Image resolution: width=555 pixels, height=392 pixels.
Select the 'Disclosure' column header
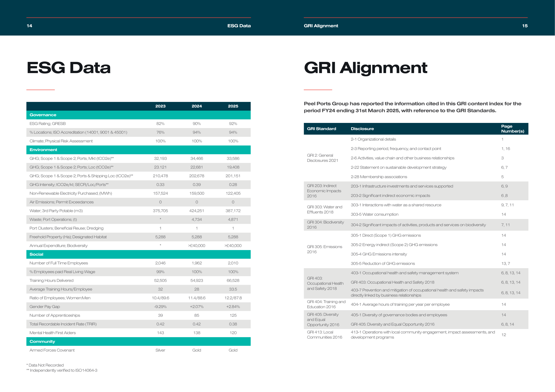pyautogui.click(x=362, y=129)
